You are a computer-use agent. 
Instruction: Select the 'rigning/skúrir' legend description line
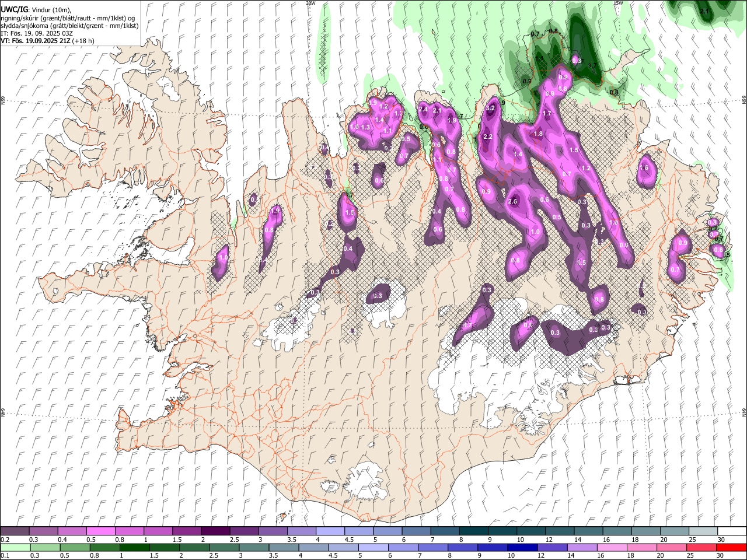point(68,17)
